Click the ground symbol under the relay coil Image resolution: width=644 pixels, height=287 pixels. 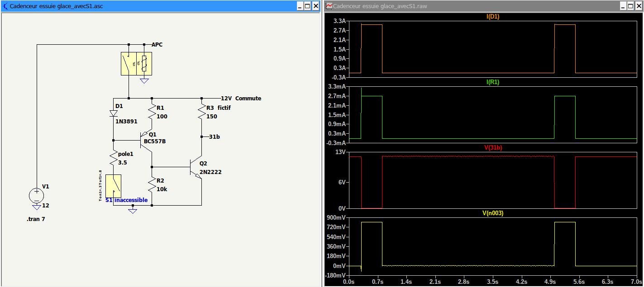pos(144,81)
